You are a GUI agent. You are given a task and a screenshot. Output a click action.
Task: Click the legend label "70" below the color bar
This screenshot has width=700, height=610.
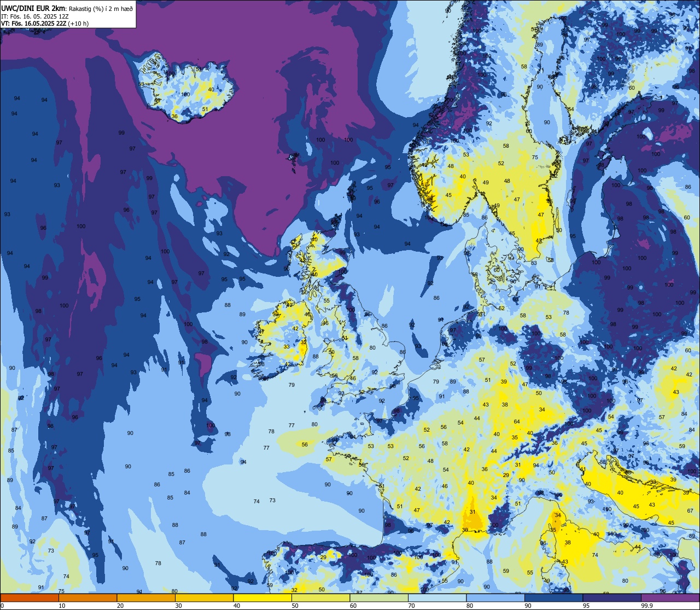411,606
